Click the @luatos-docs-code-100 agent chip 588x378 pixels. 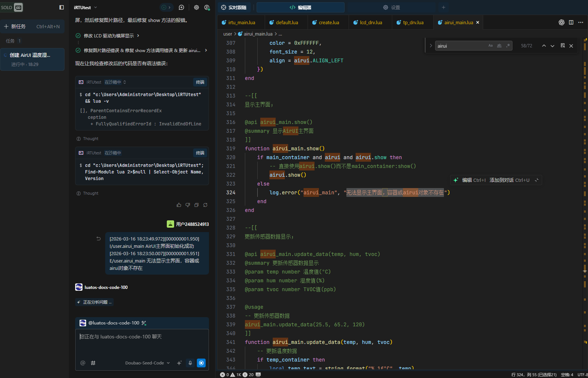click(110, 323)
